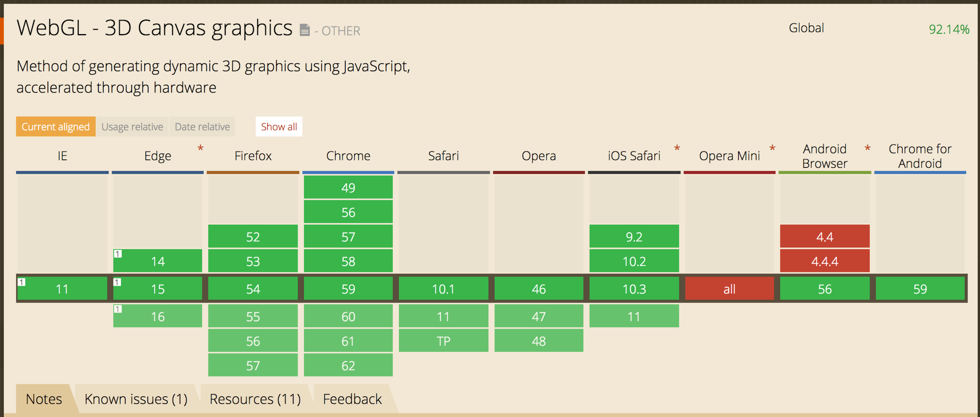This screenshot has height=417, width=980.
Task: Click the Opera column header
Action: [x=539, y=156]
